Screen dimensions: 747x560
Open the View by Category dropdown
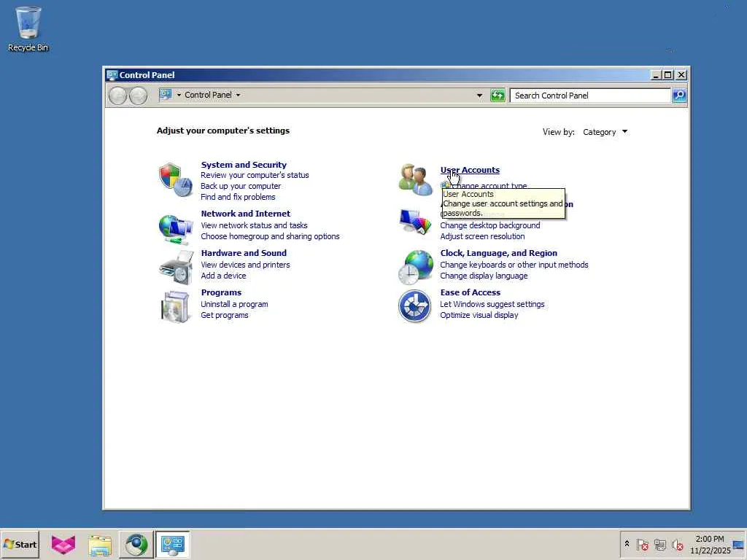pyautogui.click(x=605, y=132)
